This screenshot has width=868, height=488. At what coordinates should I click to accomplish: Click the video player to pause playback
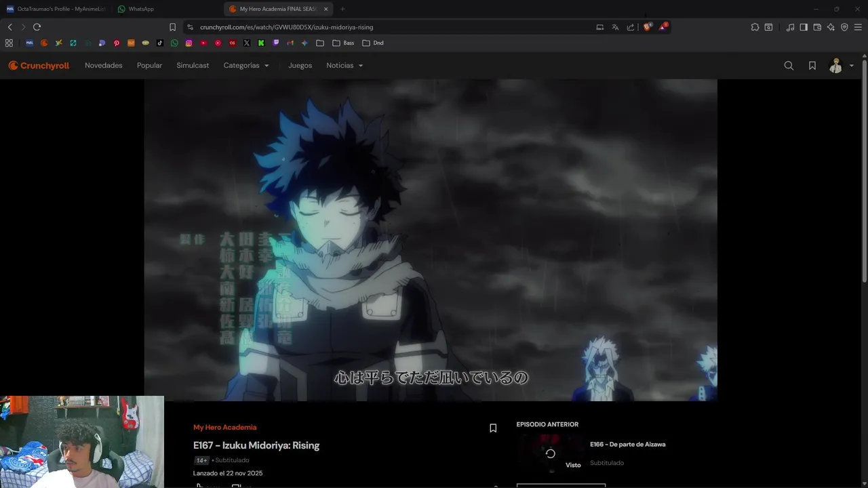pyautogui.click(x=430, y=240)
